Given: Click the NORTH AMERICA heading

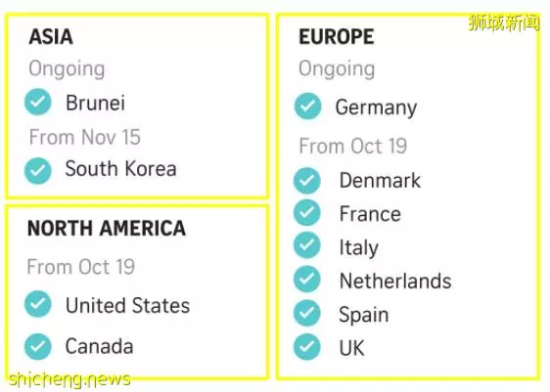Looking at the screenshot, I should tap(107, 229).
